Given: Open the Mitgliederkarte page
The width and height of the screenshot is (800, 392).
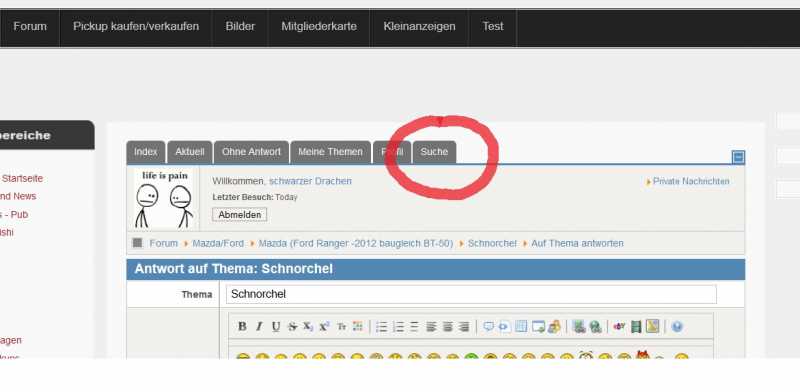Looking at the screenshot, I should pos(319,27).
